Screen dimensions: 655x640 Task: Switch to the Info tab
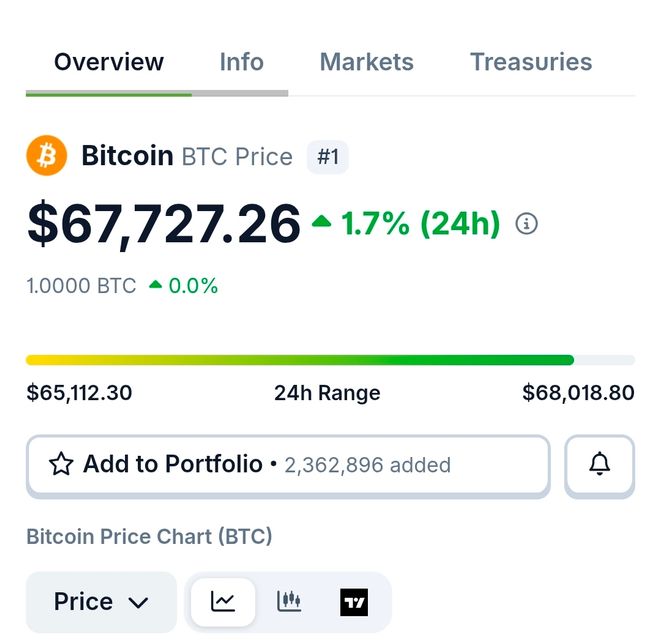point(241,62)
